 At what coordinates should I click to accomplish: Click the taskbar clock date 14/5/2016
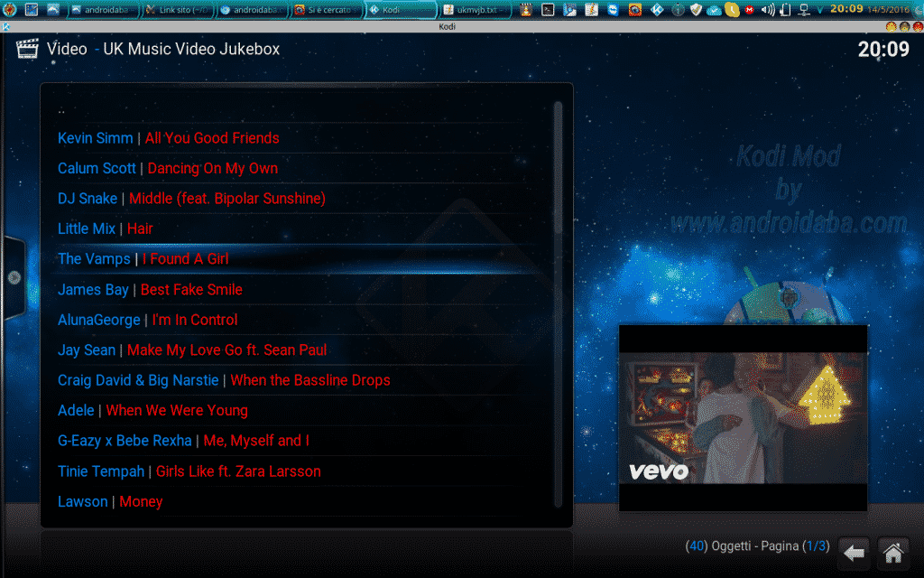click(x=889, y=9)
